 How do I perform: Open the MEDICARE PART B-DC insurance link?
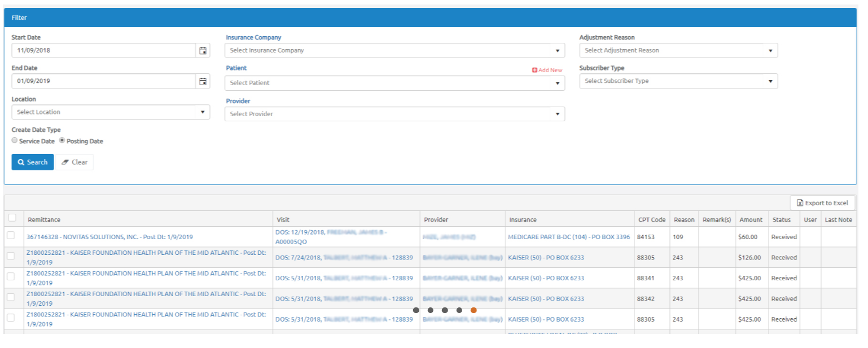pyautogui.click(x=568, y=236)
